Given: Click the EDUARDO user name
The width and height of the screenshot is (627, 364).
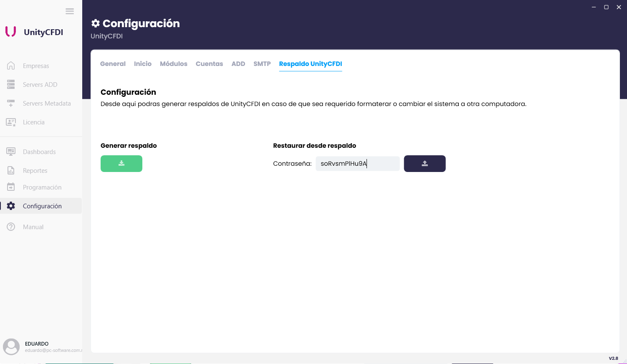Looking at the screenshot, I should tap(37, 344).
